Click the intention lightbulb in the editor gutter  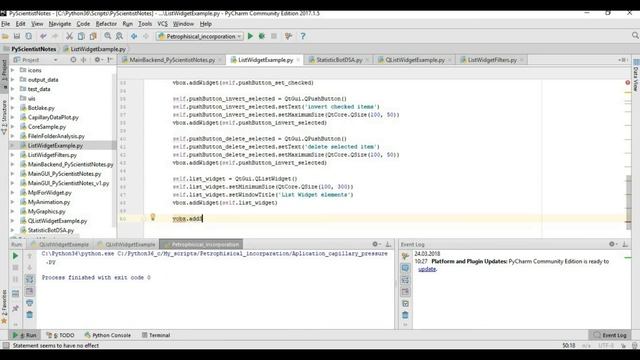pos(153,217)
